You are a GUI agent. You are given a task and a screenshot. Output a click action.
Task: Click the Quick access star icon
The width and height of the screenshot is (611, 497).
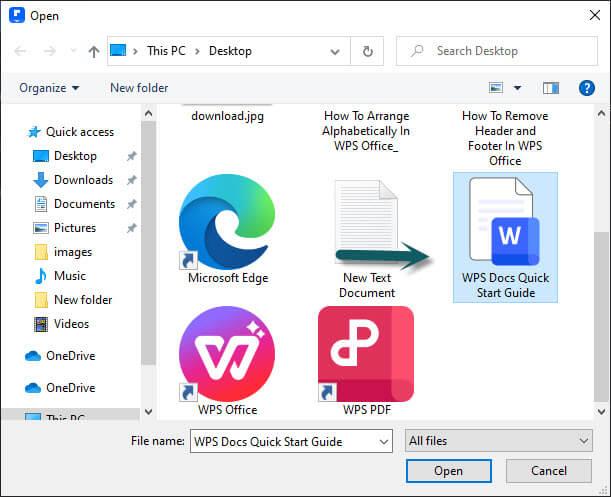pos(34,132)
